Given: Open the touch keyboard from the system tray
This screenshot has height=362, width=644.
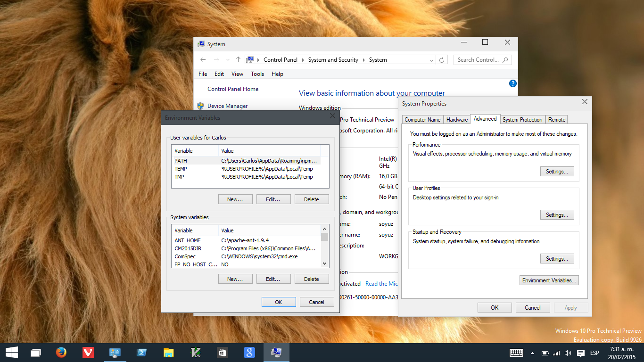Looking at the screenshot, I should pos(516,352).
